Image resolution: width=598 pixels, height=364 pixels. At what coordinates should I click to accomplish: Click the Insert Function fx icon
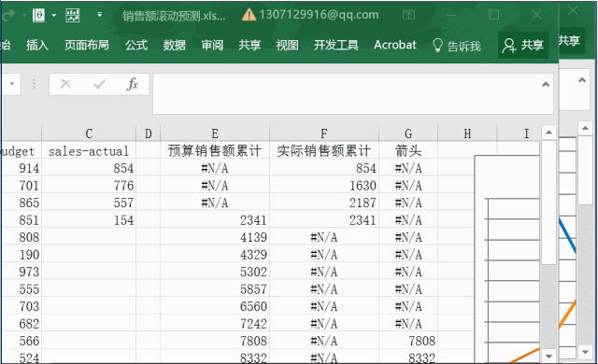(x=132, y=84)
